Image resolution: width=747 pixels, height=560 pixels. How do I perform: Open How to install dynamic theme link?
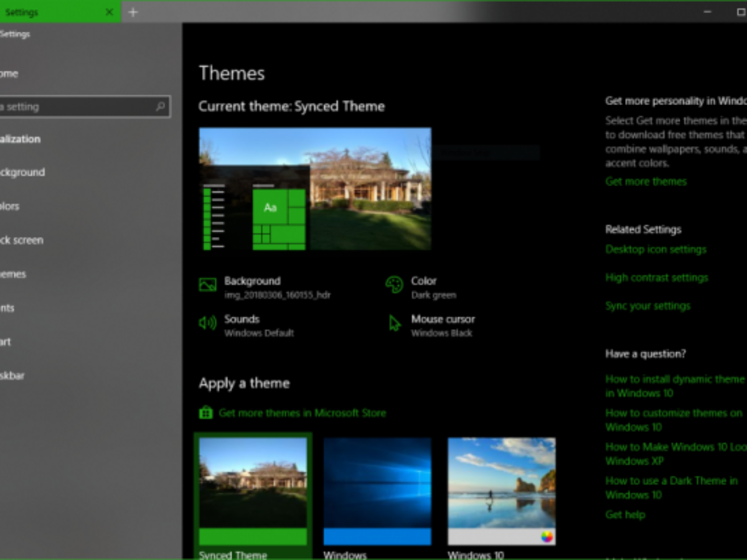[x=675, y=386]
